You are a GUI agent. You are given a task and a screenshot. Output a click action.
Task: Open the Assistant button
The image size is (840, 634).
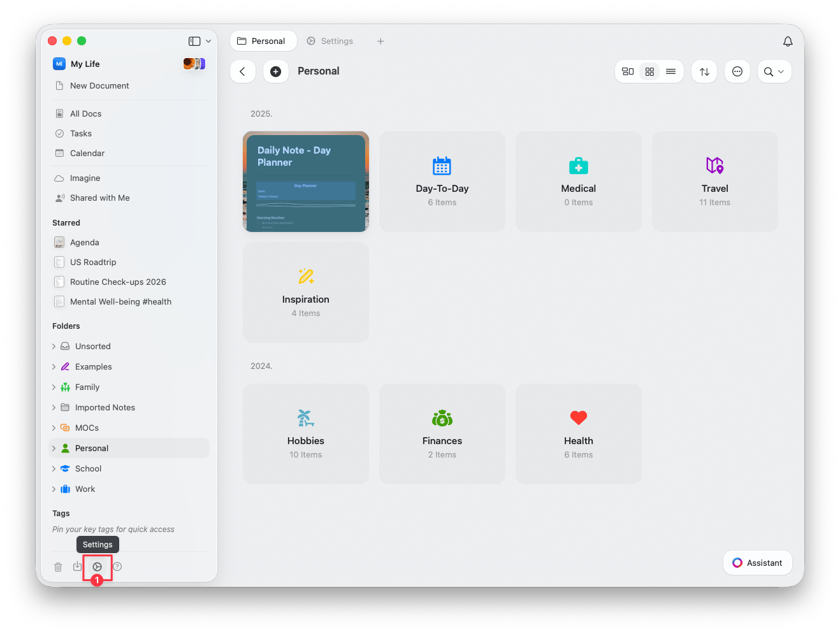758,563
